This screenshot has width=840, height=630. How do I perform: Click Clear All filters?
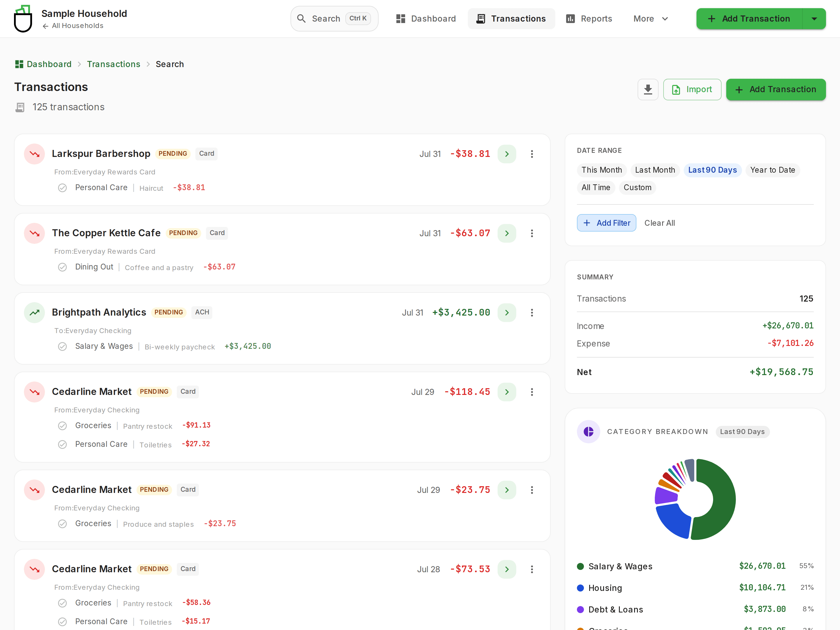click(660, 223)
